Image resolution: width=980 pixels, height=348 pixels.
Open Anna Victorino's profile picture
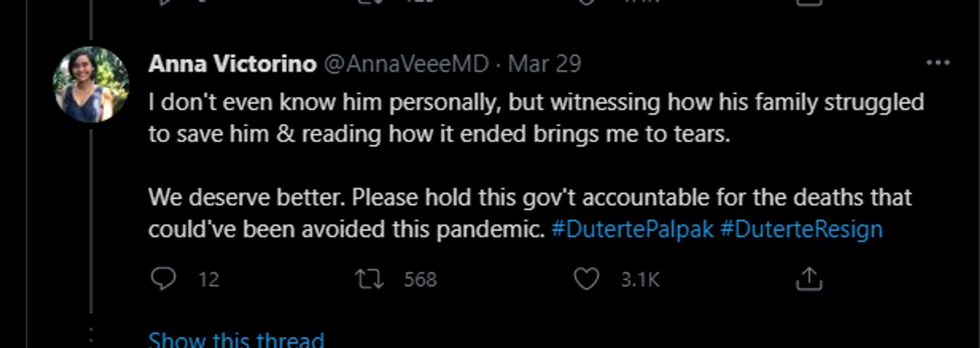click(x=91, y=84)
